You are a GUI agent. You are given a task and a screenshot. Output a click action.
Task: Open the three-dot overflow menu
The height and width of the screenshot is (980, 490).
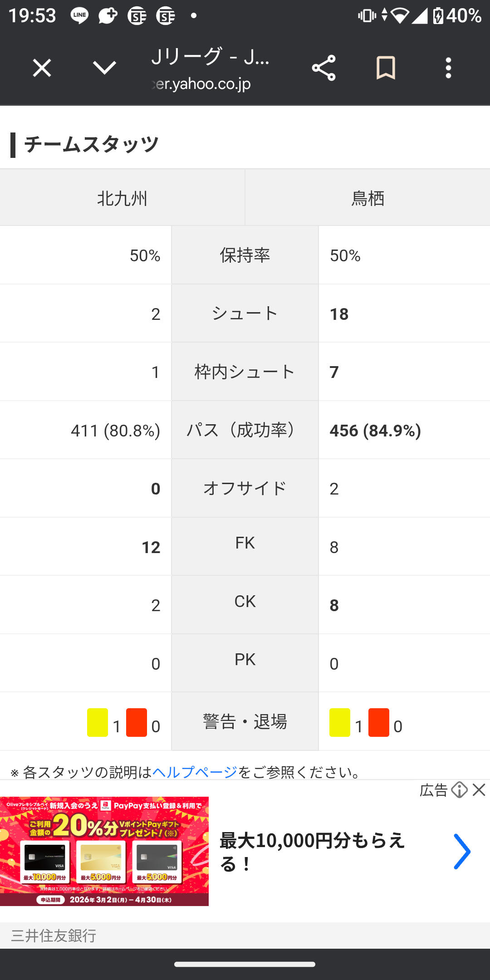[448, 69]
